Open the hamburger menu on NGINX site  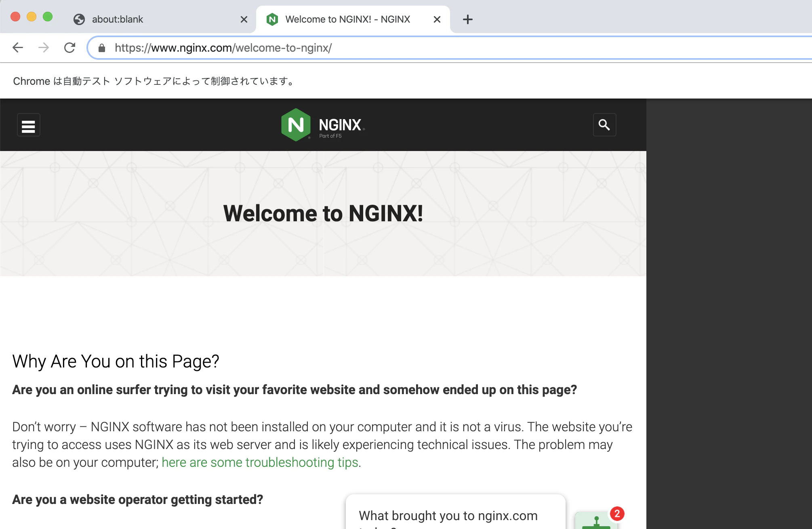pos(28,125)
